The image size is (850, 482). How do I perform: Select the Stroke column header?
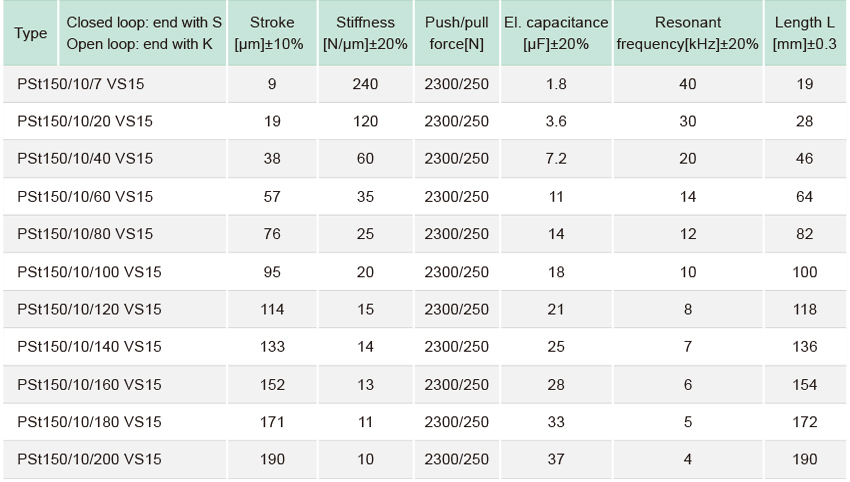coord(272,33)
